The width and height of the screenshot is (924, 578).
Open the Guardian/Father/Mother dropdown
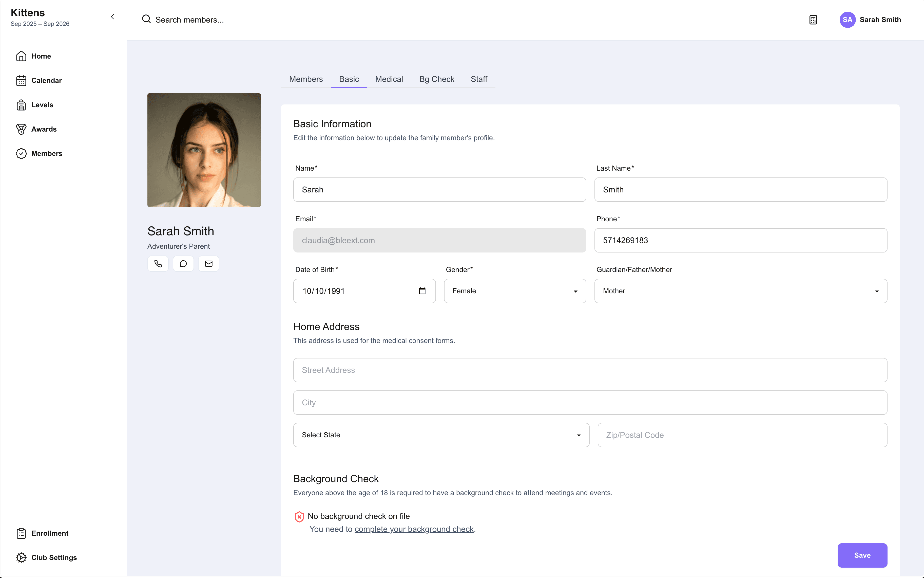click(741, 291)
